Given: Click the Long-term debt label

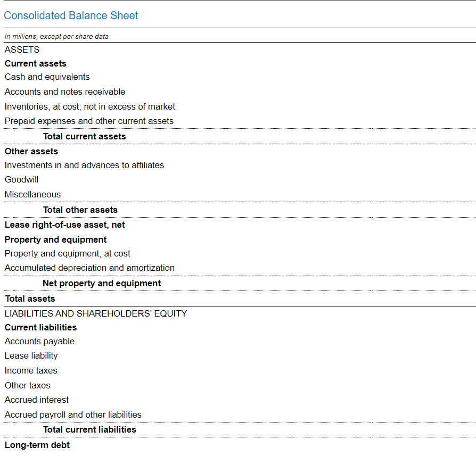Looking at the screenshot, I should tap(37, 445).
